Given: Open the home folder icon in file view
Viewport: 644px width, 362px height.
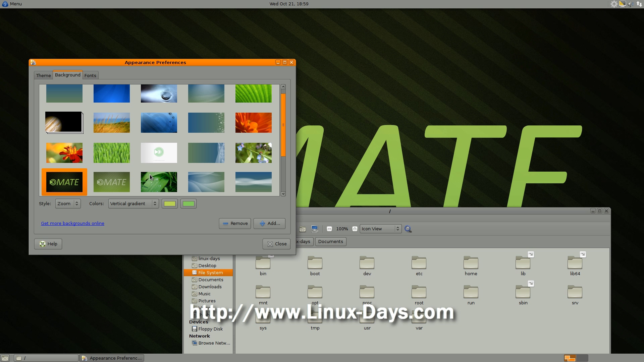Looking at the screenshot, I should [x=471, y=263].
